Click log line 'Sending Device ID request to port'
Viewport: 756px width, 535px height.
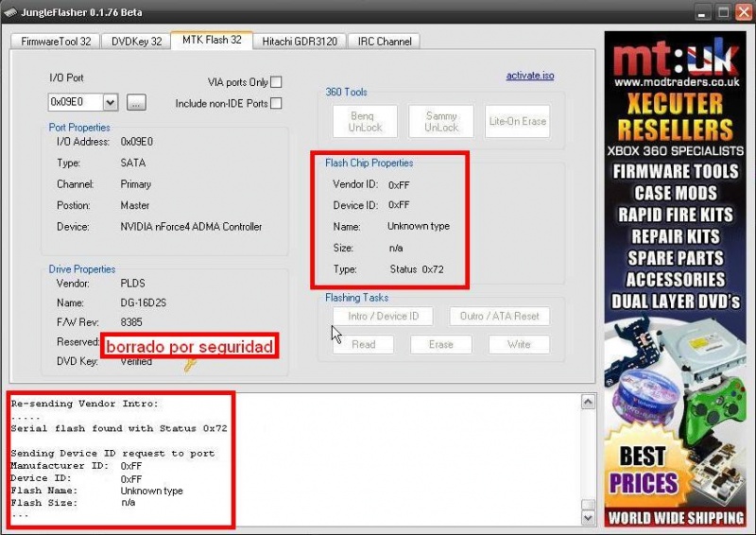coord(112,454)
